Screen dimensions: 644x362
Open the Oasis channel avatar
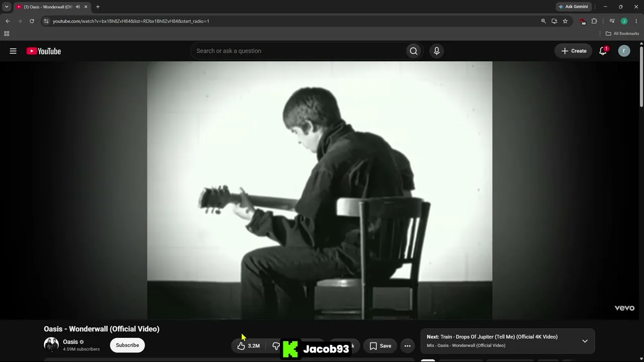click(x=51, y=345)
